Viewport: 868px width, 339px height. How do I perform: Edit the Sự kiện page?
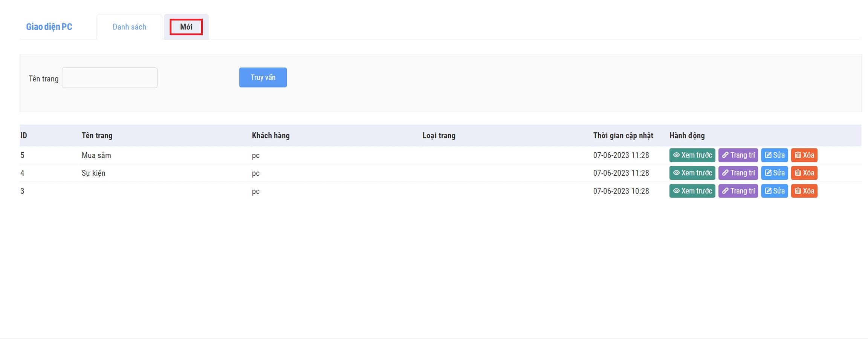point(774,173)
